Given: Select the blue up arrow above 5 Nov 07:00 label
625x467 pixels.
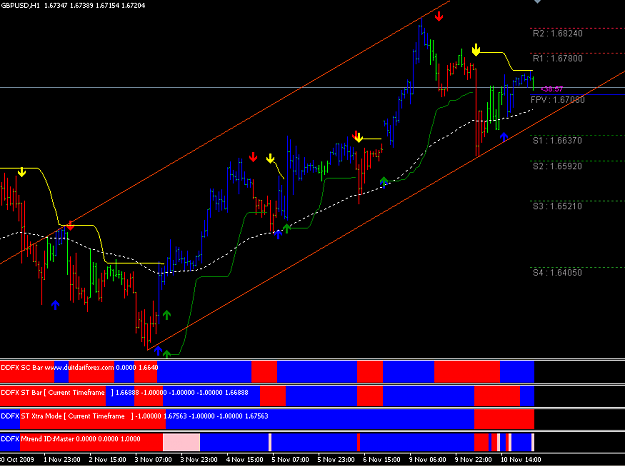Looking at the screenshot, I should point(278,234).
